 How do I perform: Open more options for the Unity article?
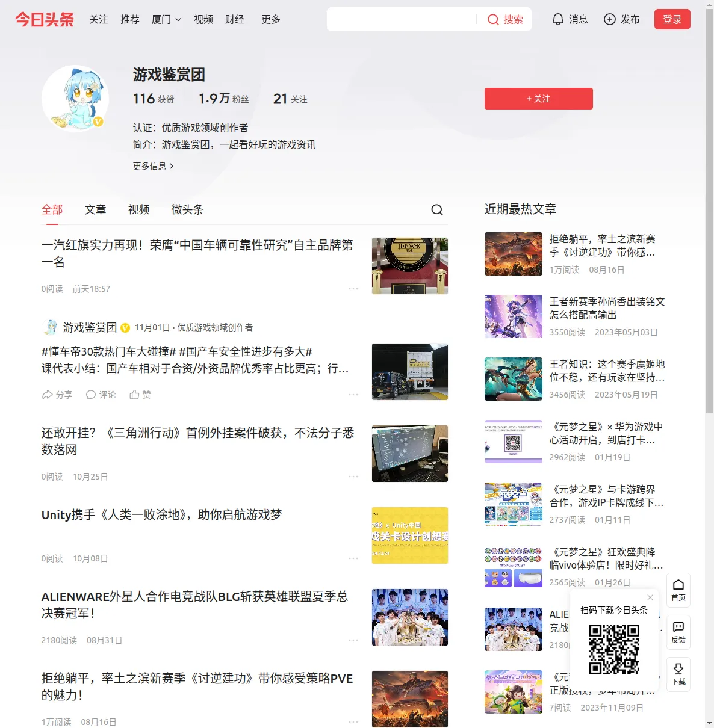[353, 558]
